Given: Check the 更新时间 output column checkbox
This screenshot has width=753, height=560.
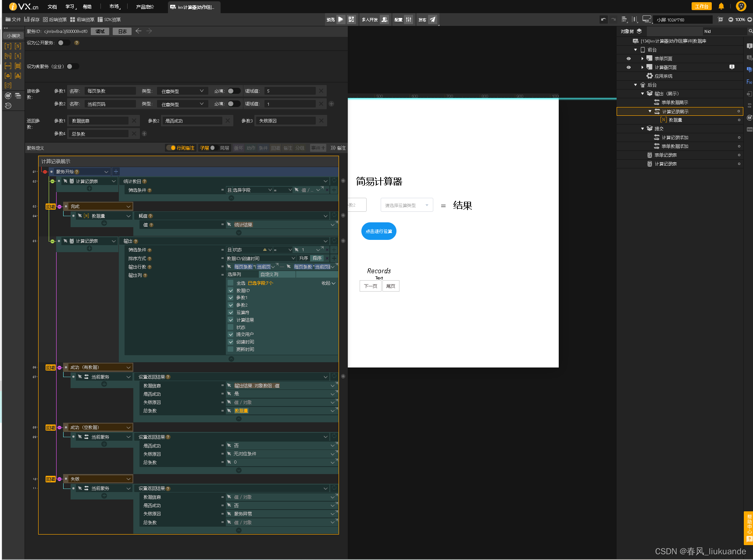Looking at the screenshot, I should (231, 350).
